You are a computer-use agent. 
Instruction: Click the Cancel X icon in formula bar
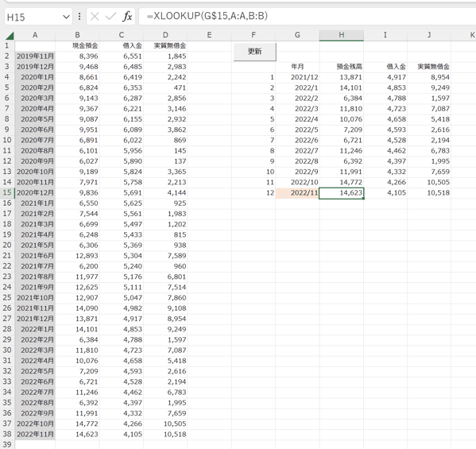(x=95, y=17)
